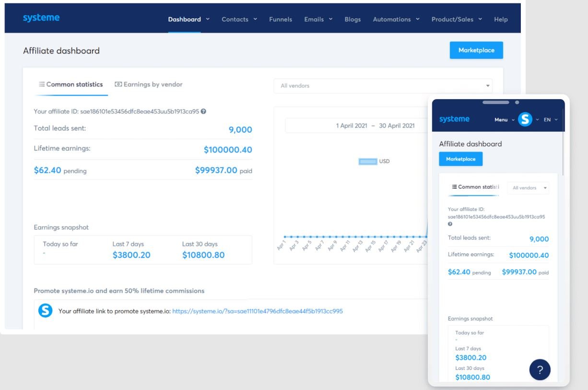Open the Help page
Screen dimensions: 588x390
pyautogui.click(x=501, y=19)
